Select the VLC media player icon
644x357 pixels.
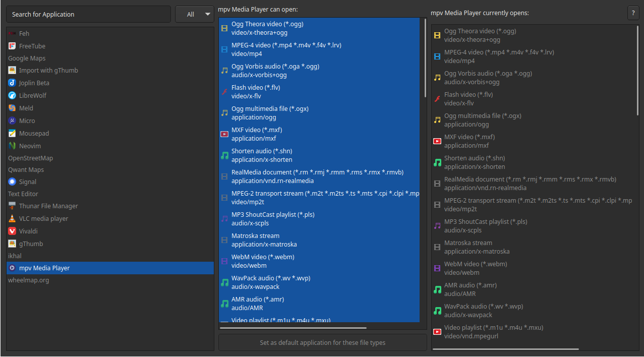(12, 218)
